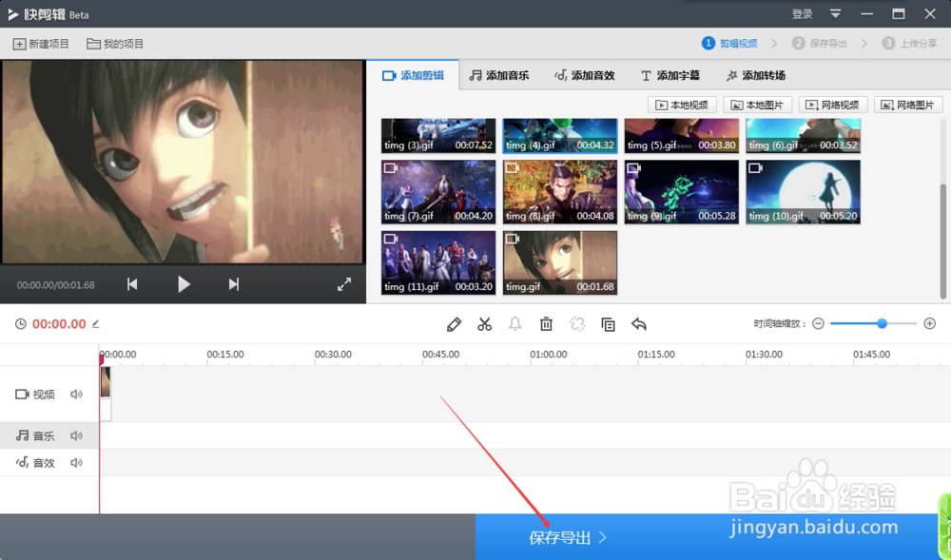951x560 pixels.
Task: Click the 网络图片 button
Action: (908, 105)
